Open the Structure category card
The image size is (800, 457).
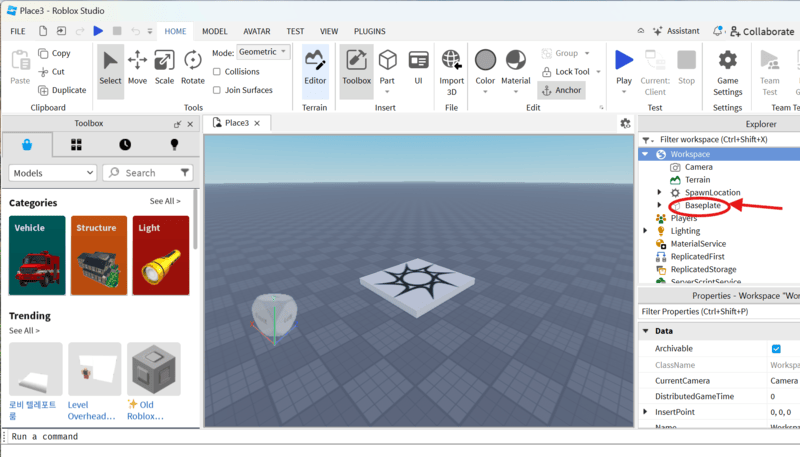click(x=99, y=255)
